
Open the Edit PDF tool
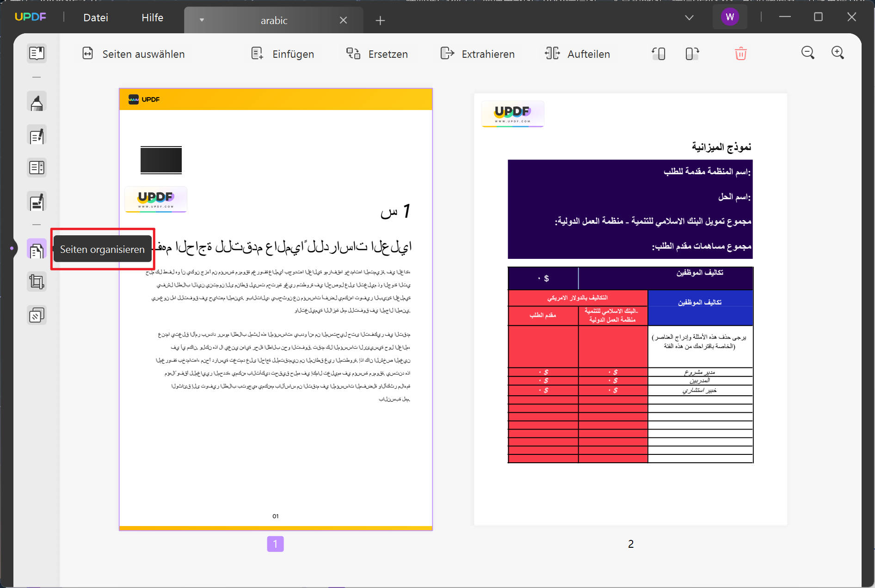pyautogui.click(x=37, y=135)
